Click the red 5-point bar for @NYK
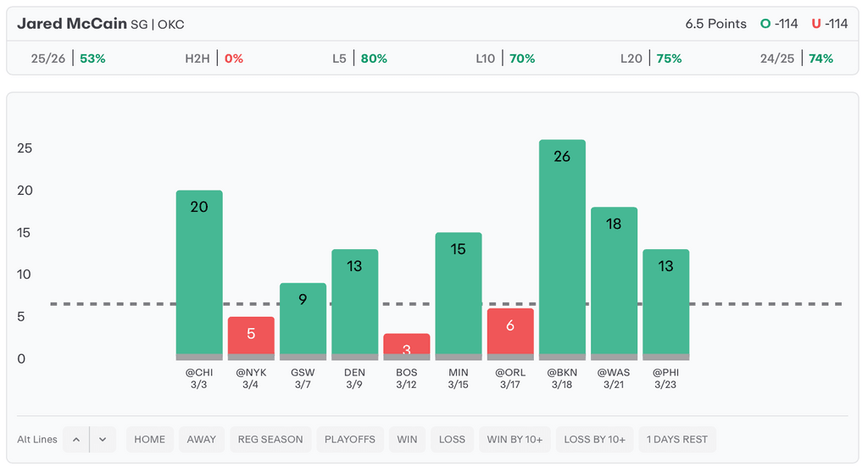 tap(251, 337)
